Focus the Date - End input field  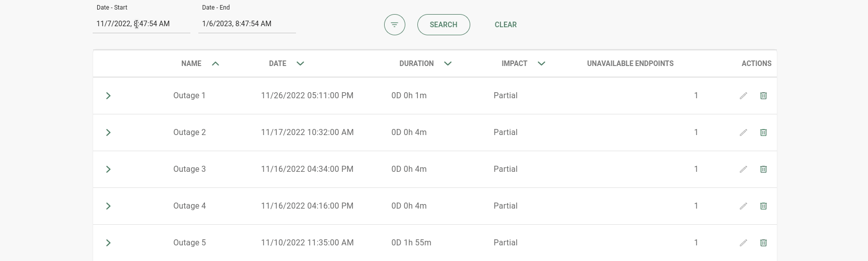coord(247,24)
